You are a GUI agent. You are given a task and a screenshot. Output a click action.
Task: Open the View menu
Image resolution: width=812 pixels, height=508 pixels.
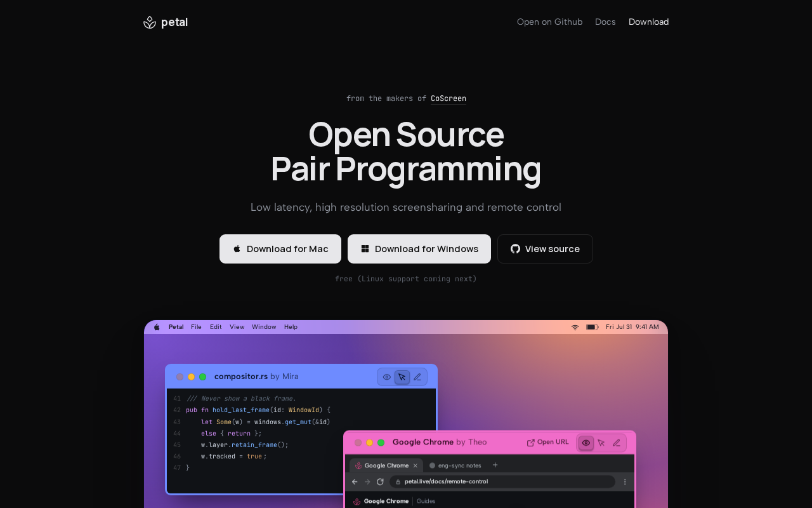point(237,327)
